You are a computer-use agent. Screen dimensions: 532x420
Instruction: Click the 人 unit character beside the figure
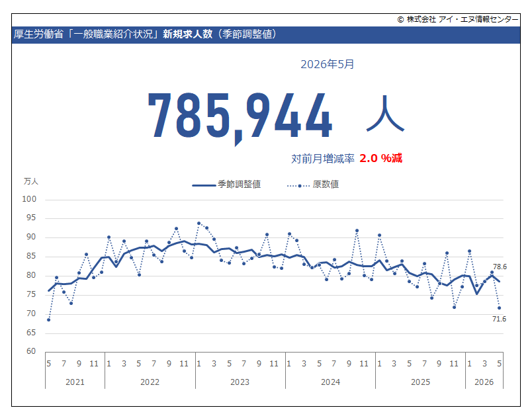pyautogui.click(x=385, y=114)
